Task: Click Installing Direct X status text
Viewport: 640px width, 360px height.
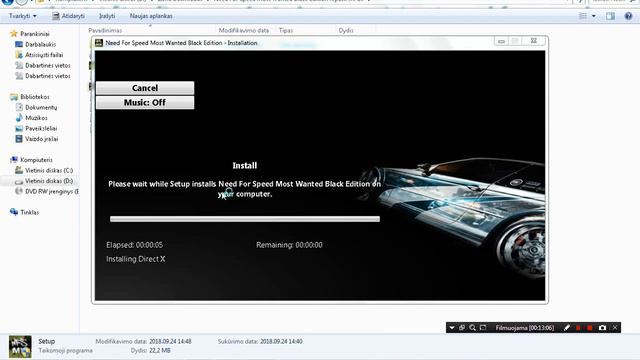Action: click(136, 259)
